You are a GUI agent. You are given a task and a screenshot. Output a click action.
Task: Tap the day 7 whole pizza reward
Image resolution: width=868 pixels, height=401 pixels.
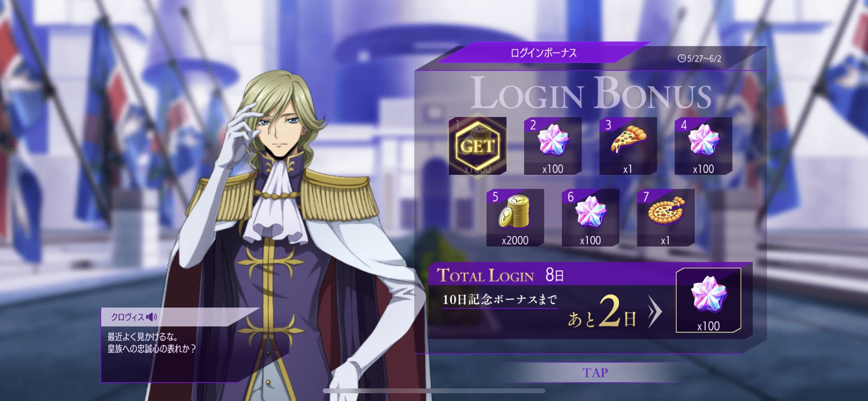(x=666, y=217)
